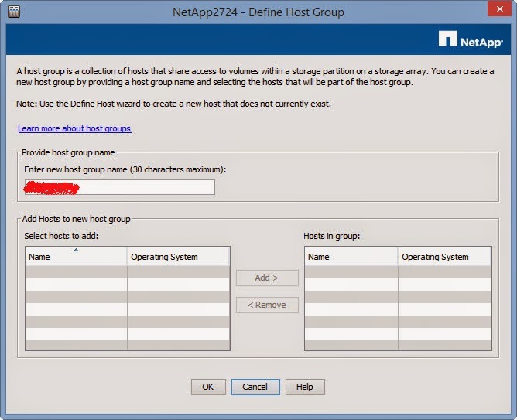This screenshot has height=420, width=517.
Task: Open the Learn more about host groups link
Action: (x=74, y=128)
